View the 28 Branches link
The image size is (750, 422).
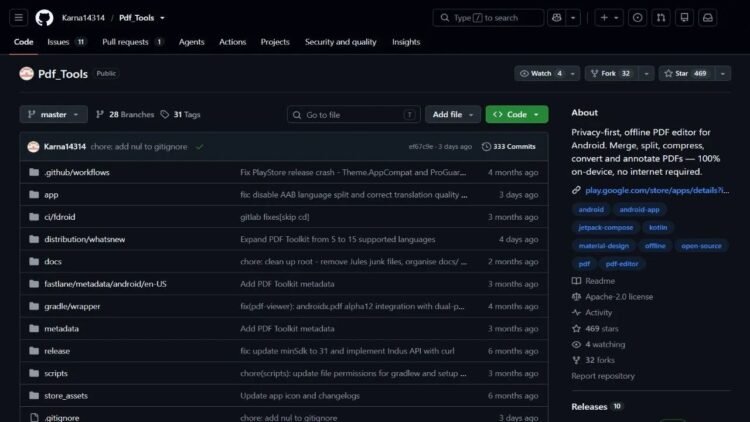click(125, 115)
